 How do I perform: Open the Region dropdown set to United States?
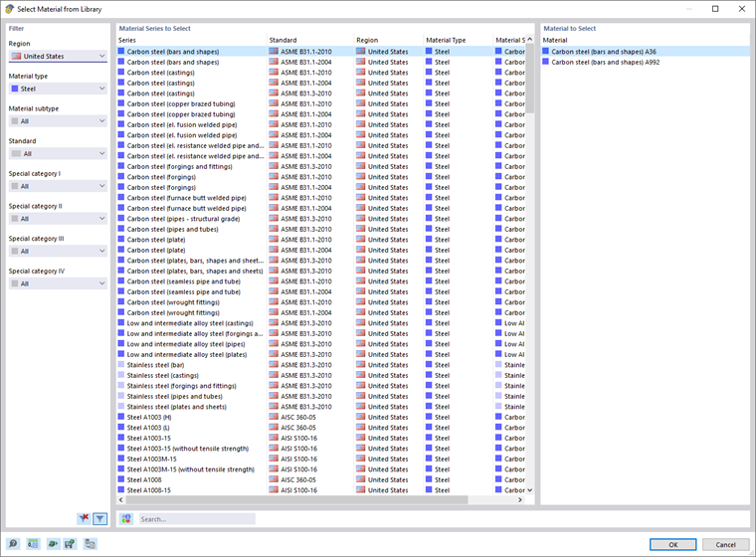pos(58,56)
